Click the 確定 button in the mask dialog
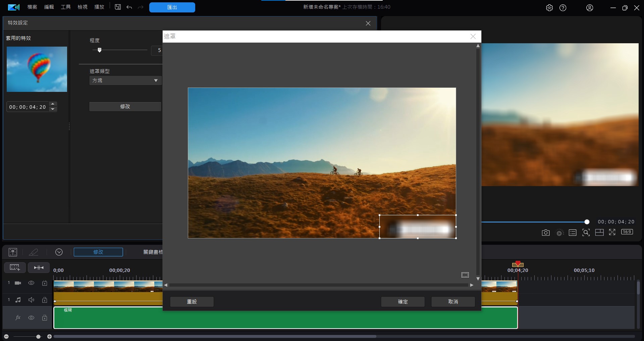 click(x=402, y=302)
